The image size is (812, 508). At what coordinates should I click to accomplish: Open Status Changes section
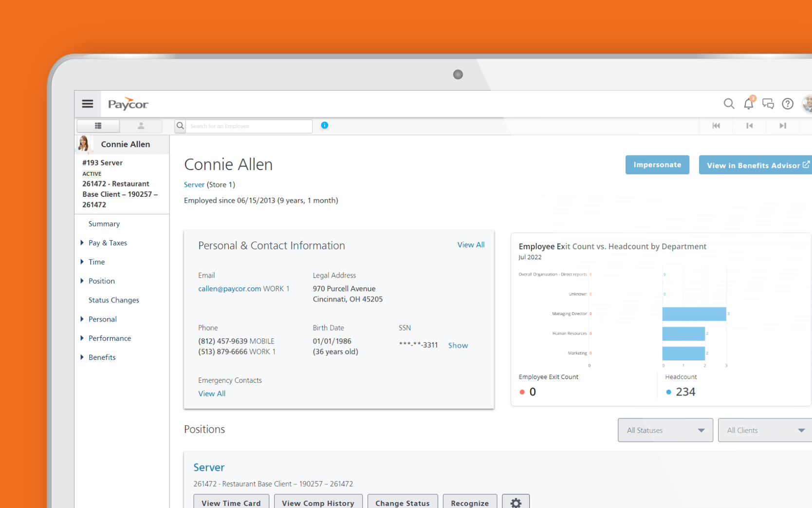(x=114, y=300)
